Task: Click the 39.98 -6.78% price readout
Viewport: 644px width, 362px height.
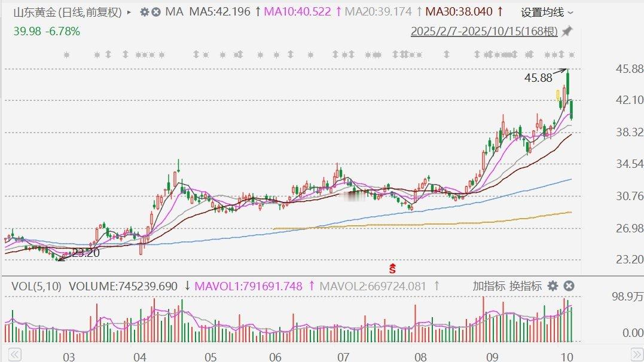Action: tap(47, 31)
